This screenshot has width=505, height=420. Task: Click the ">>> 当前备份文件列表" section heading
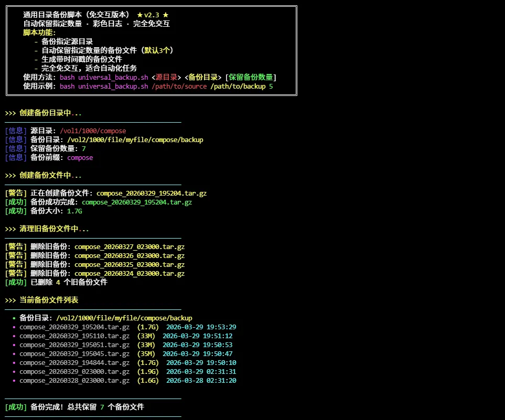[41, 300]
